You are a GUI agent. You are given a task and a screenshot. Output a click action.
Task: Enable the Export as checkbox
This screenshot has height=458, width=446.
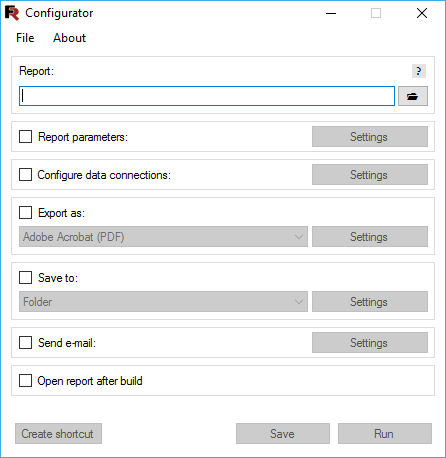tap(26, 213)
